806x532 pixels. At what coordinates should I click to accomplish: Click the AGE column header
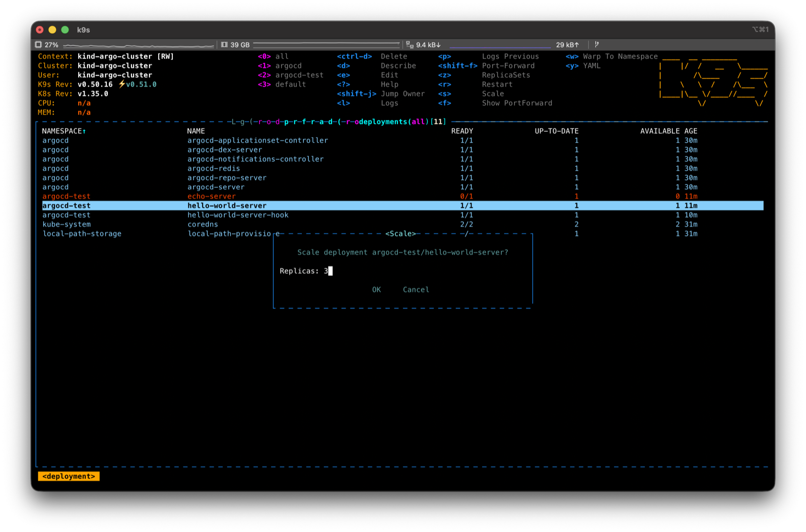[691, 131]
